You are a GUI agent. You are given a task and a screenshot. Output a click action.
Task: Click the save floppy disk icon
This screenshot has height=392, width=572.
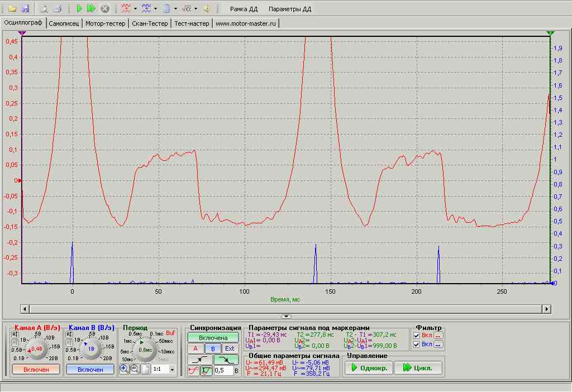[x=25, y=9]
